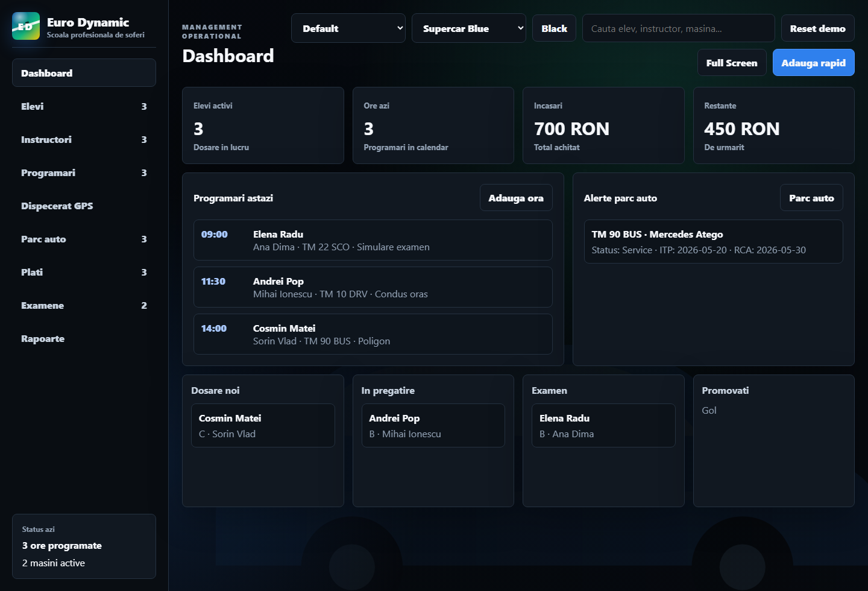The width and height of the screenshot is (868, 591).
Task: Select the TM 90 BUS Mercedes Atego alert
Action: 714,241
